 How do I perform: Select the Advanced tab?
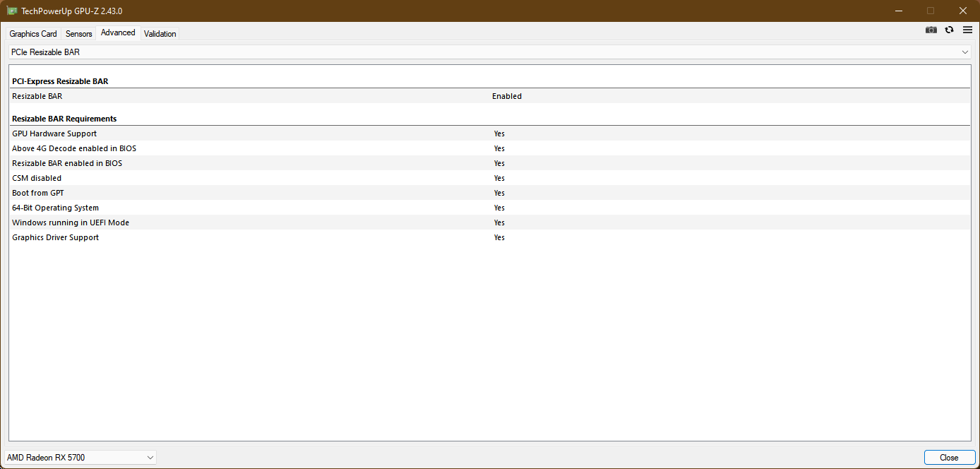118,32
